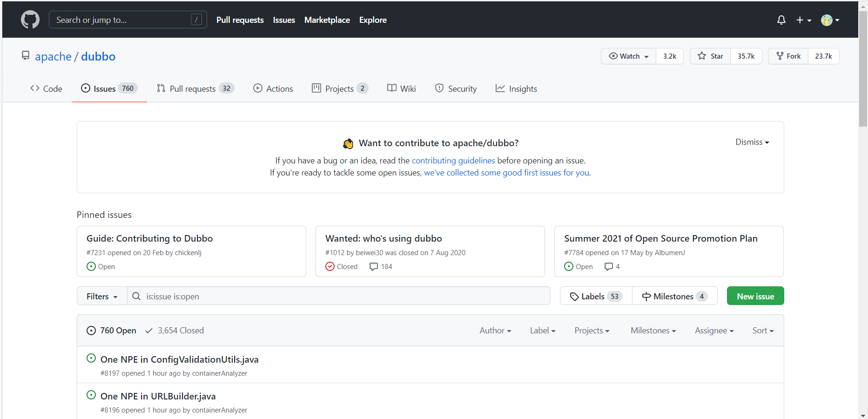This screenshot has width=868, height=419.
Task: Open the Author filter dropdown
Action: [x=495, y=331]
